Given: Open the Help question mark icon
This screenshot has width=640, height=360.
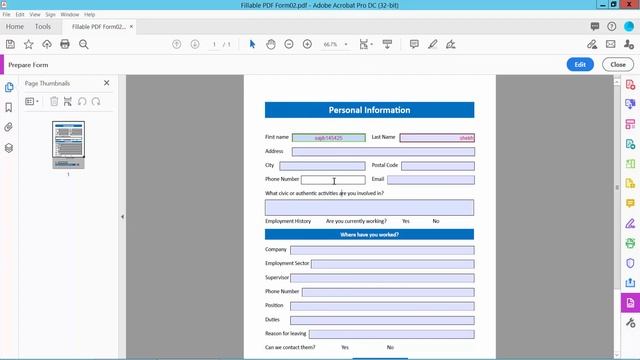Looking at the screenshot, I should point(611,27).
